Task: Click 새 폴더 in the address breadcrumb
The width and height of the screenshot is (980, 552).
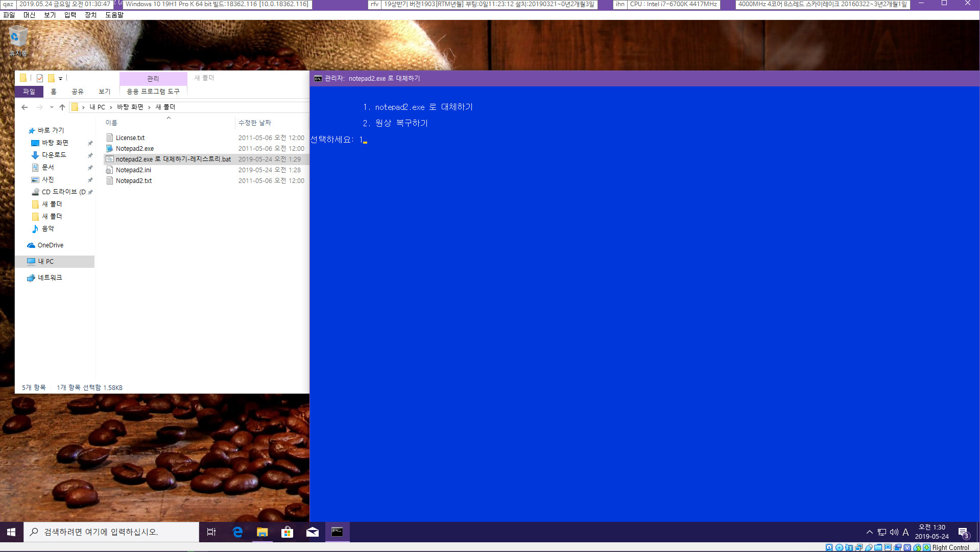Action: click(165, 107)
